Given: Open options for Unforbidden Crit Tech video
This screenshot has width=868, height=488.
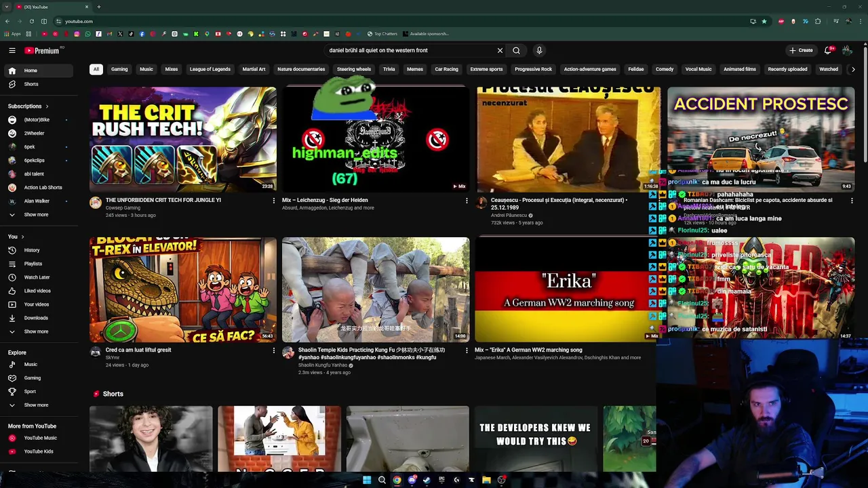Looking at the screenshot, I should 274,201.
